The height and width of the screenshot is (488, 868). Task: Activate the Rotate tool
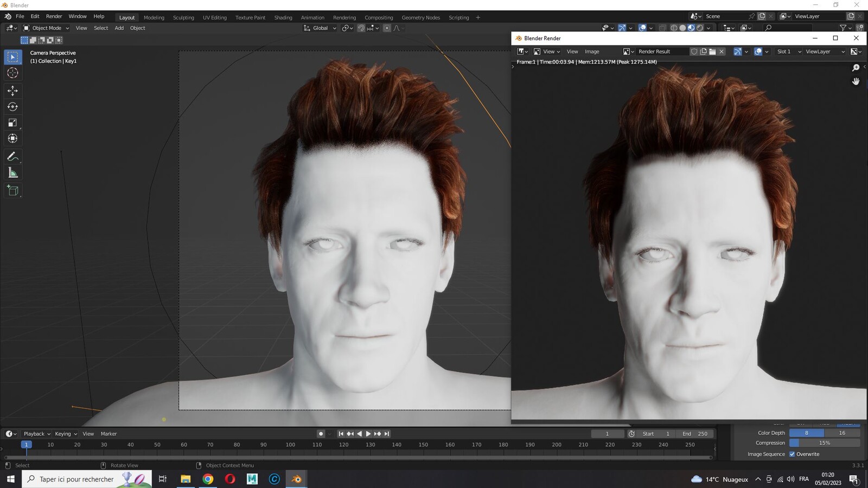pos(13,107)
